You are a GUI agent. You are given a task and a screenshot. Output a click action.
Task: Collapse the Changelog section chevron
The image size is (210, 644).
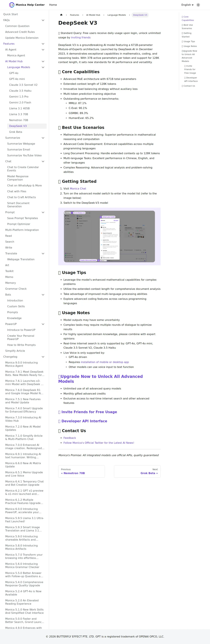pyautogui.click(x=43, y=357)
